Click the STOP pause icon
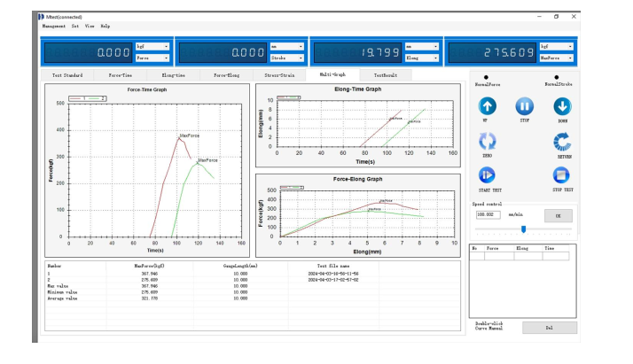Viewport: 633px width, 364px height. click(x=523, y=106)
